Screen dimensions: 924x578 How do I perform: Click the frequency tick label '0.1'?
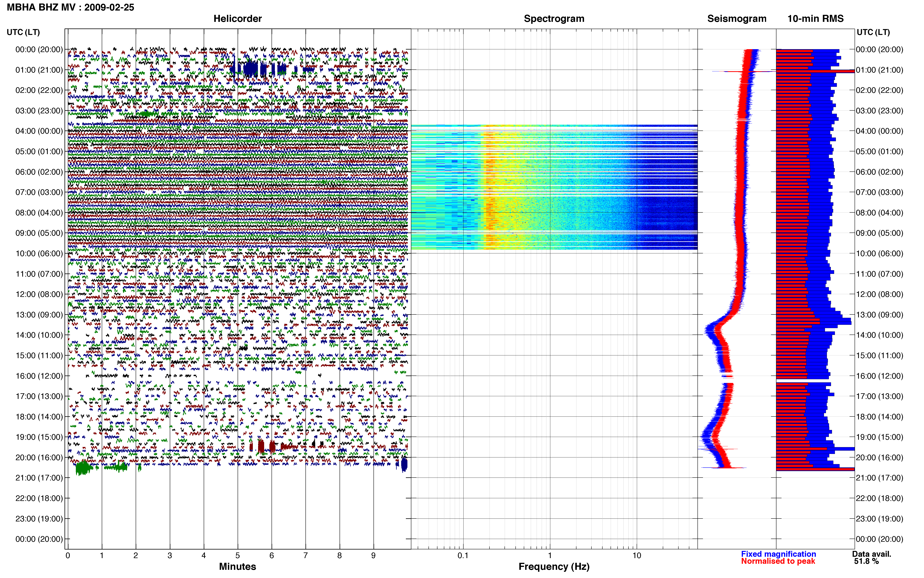463,555
